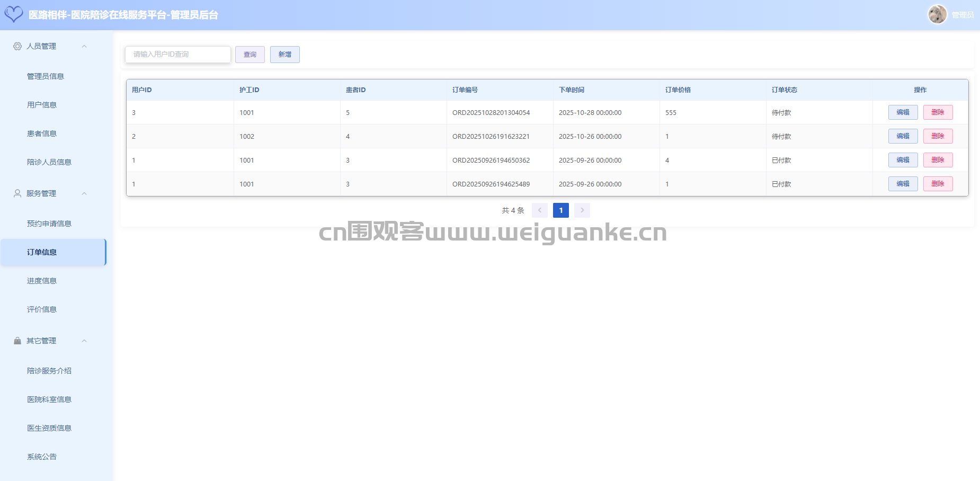Click the gear icon beside 人员管理
980x481 pixels.
(17, 46)
